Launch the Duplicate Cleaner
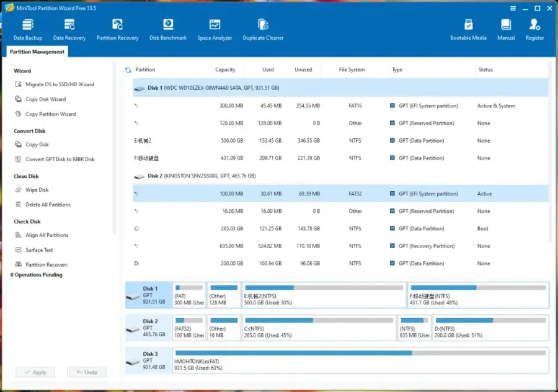 tap(263, 30)
